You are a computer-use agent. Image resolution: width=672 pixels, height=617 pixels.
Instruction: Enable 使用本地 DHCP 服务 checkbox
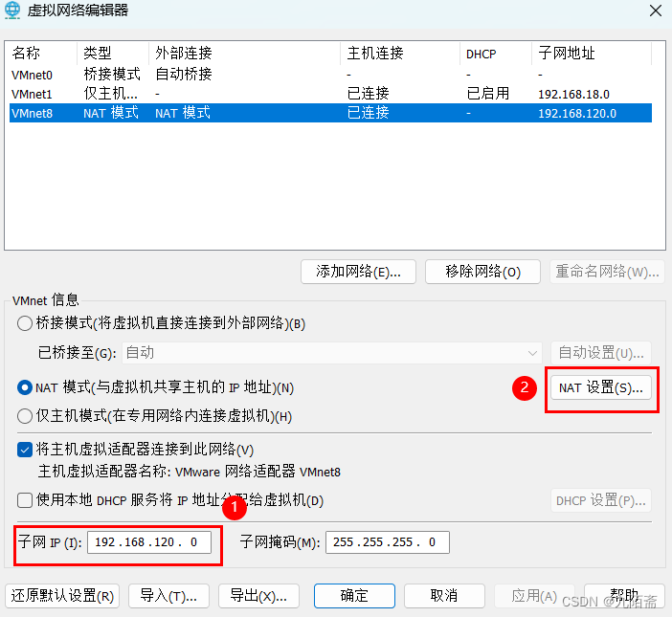click(x=25, y=500)
